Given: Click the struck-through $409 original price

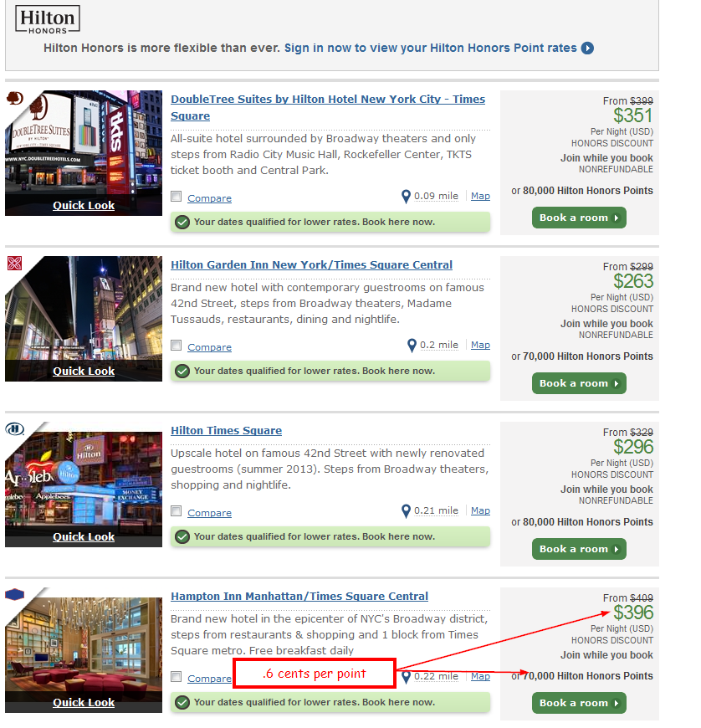Looking at the screenshot, I should point(641,598).
